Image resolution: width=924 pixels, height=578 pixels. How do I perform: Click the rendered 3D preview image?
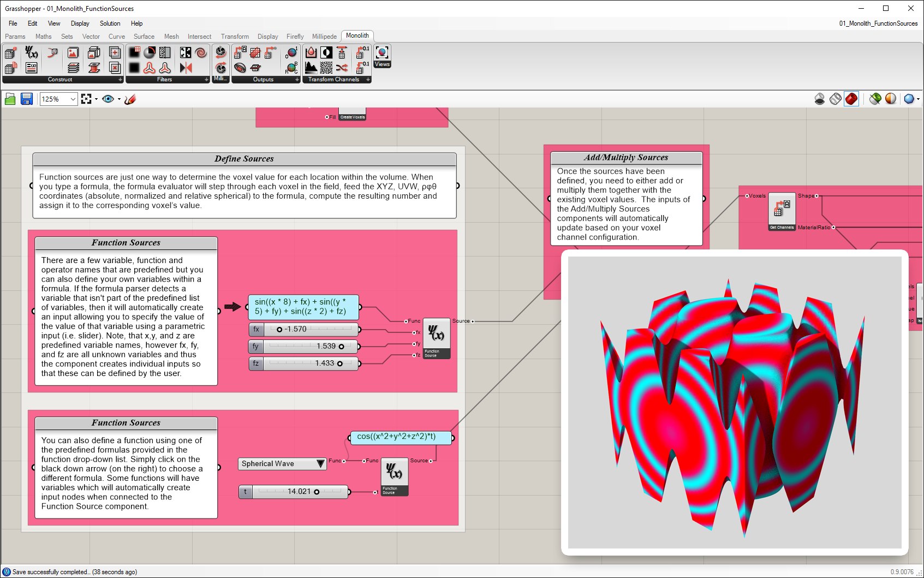(x=735, y=402)
